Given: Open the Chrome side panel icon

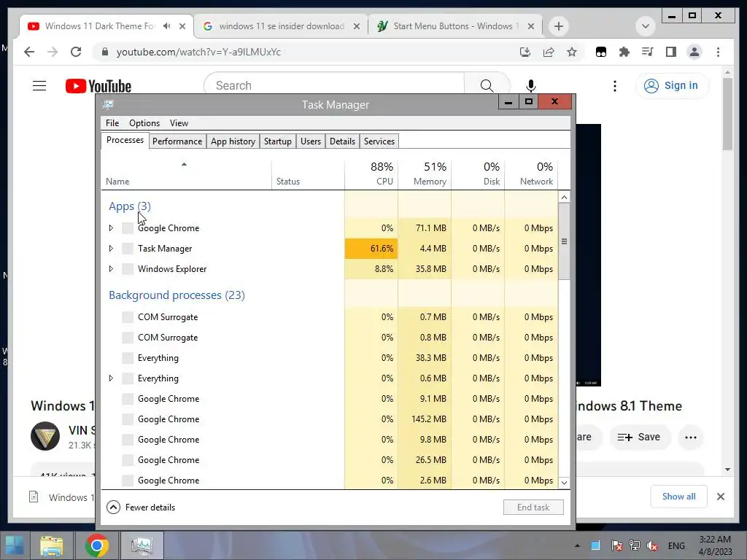Looking at the screenshot, I should [x=671, y=52].
